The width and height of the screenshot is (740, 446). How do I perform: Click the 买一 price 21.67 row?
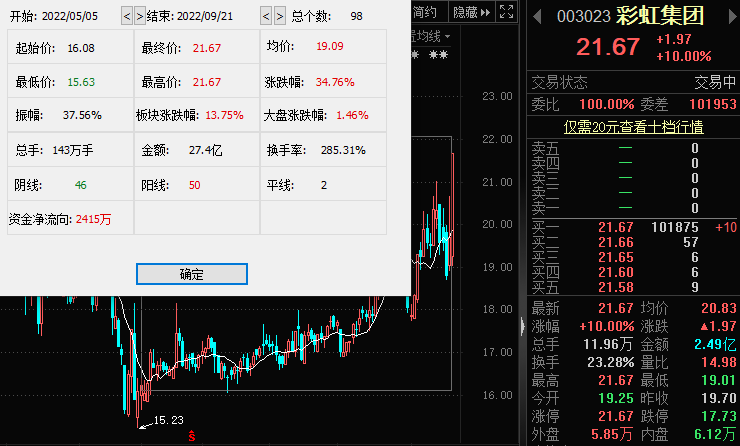(634, 227)
